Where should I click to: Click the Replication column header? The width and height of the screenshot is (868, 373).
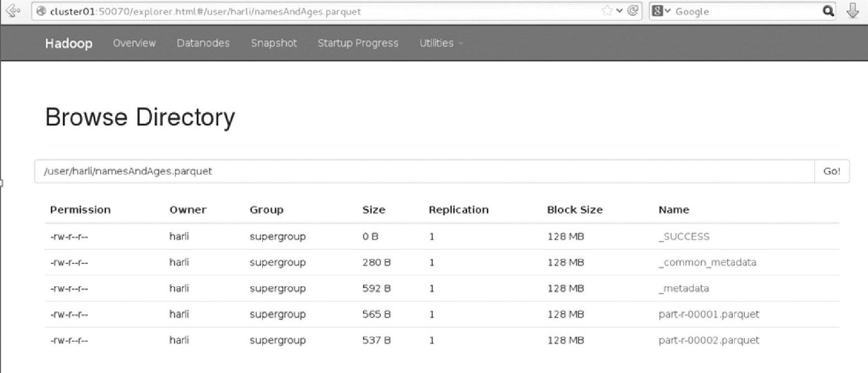click(x=459, y=210)
